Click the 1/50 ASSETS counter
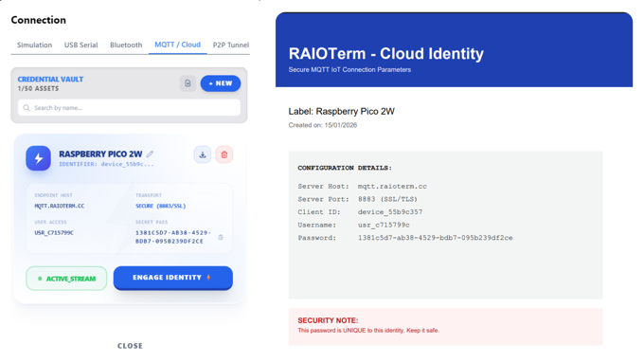 (38, 89)
